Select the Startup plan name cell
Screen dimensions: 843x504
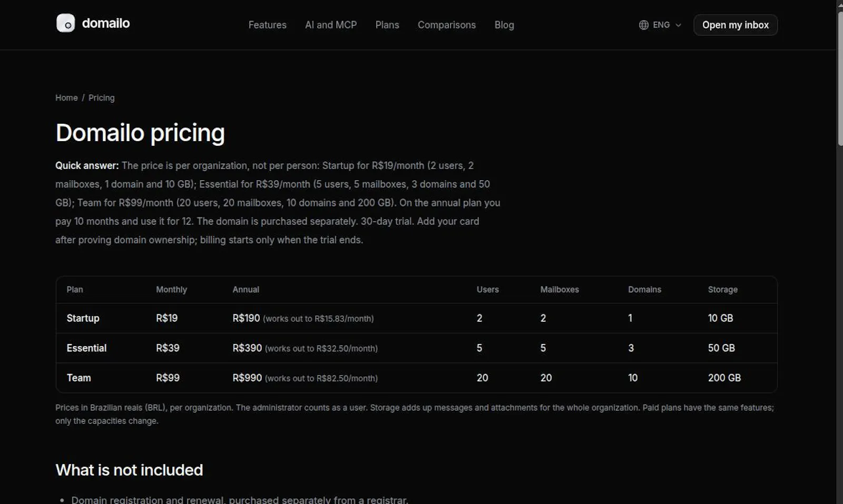(x=83, y=318)
